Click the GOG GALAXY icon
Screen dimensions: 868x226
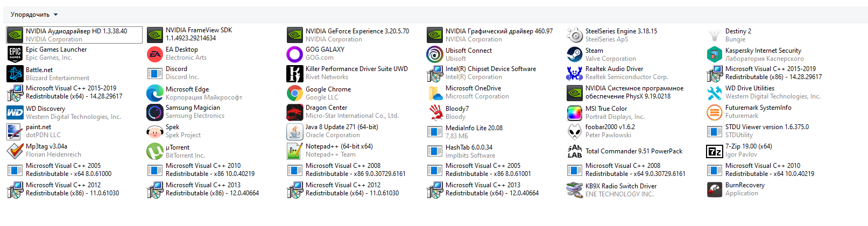295,54
